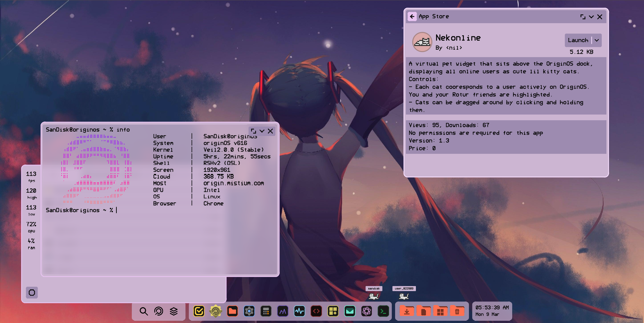The image size is (644, 323).
Task: Go back in the App Store window
Action: [412, 16]
